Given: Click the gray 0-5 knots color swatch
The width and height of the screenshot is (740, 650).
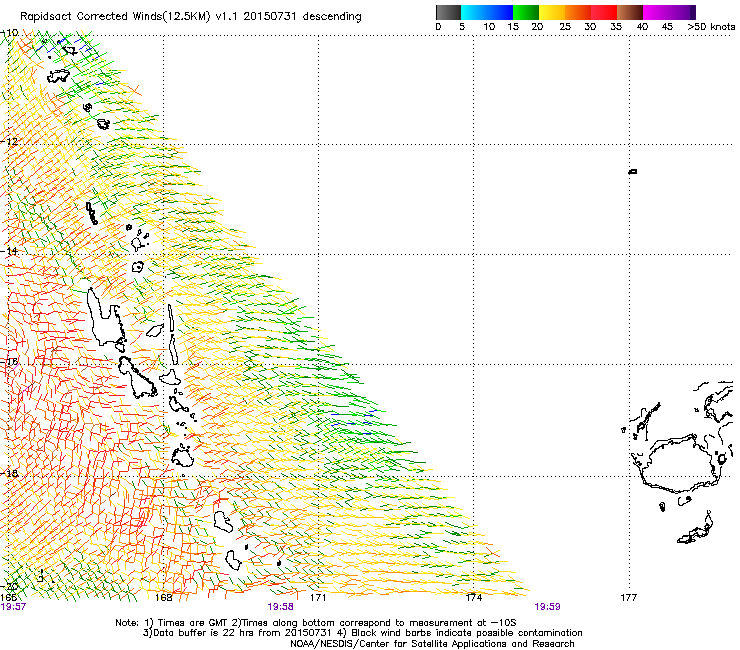Looking at the screenshot, I should pyautogui.click(x=448, y=12).
